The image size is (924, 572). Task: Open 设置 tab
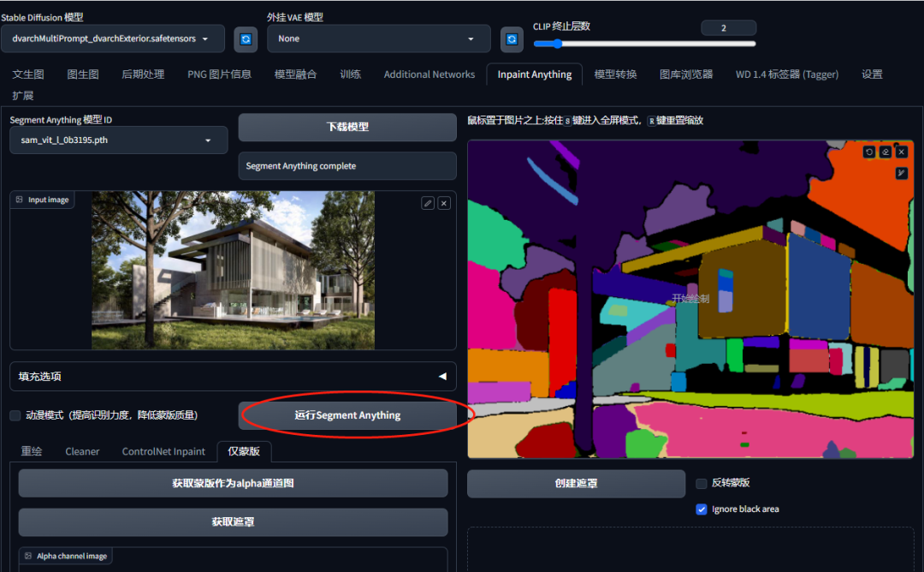pos(872,74)
